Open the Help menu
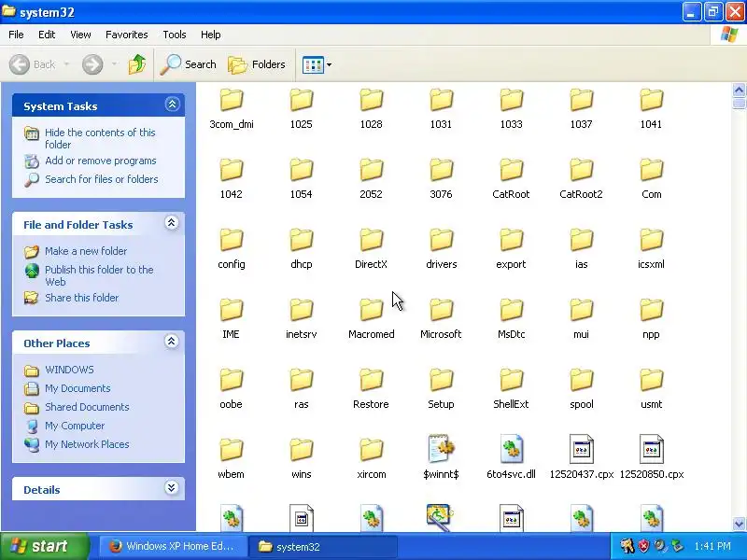The width and height of the screenshot is (747, 560). pyautogui.click(x=211, y=35)
